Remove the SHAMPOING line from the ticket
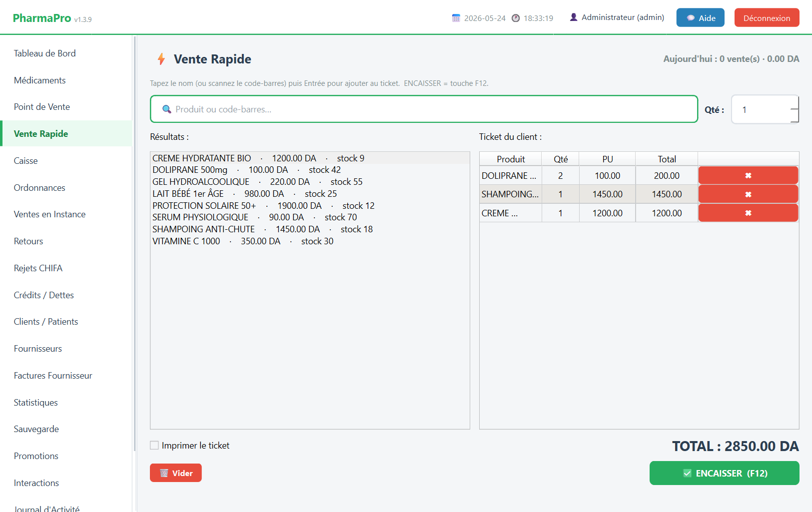 point(748,194)
